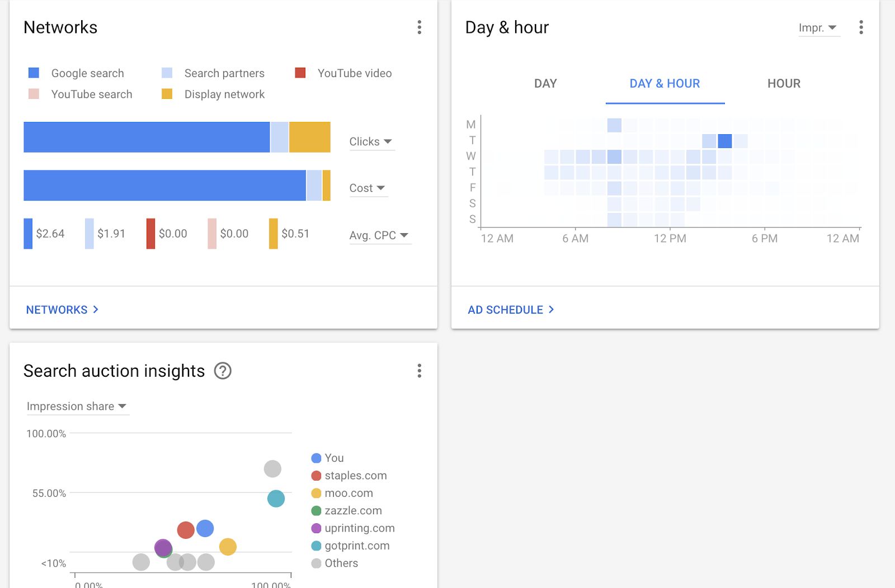The image size is (895, 588).
Task: Click the Google search segment in Clicks bar
Action: pyautogui.click(x=147, y=137)
